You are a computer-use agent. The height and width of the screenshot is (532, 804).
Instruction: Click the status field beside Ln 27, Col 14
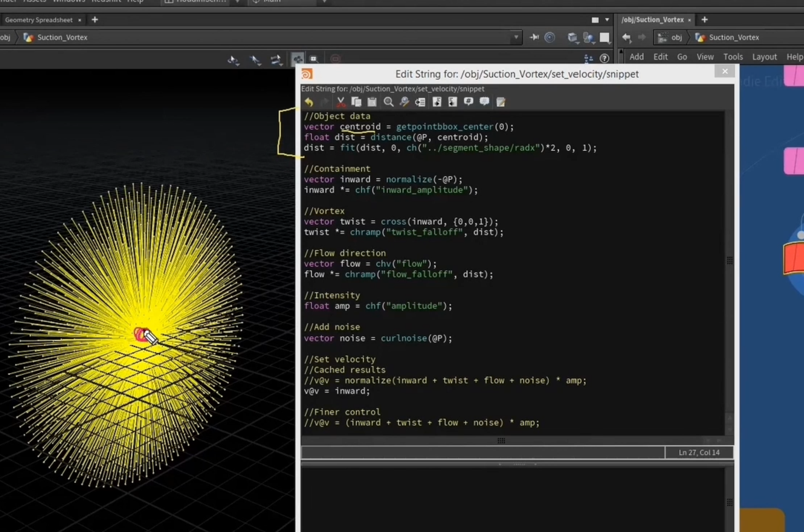click(x=483, y=452)
